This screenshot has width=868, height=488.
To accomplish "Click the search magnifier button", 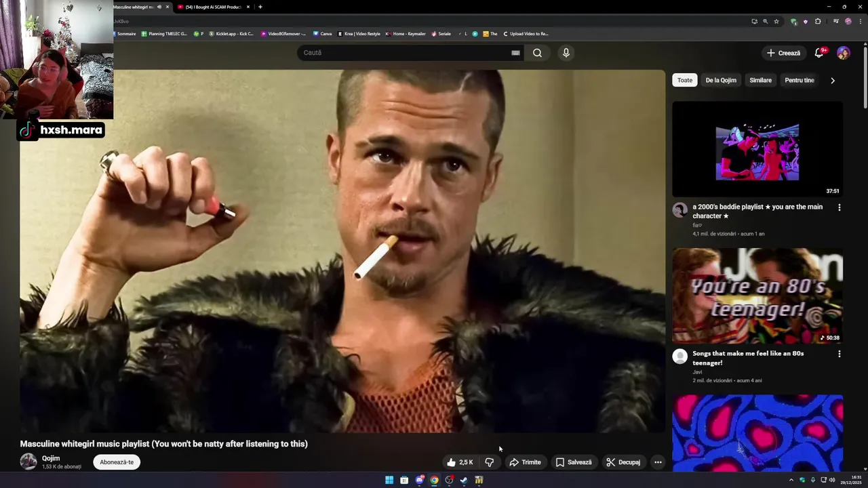I will click(537, 53).
